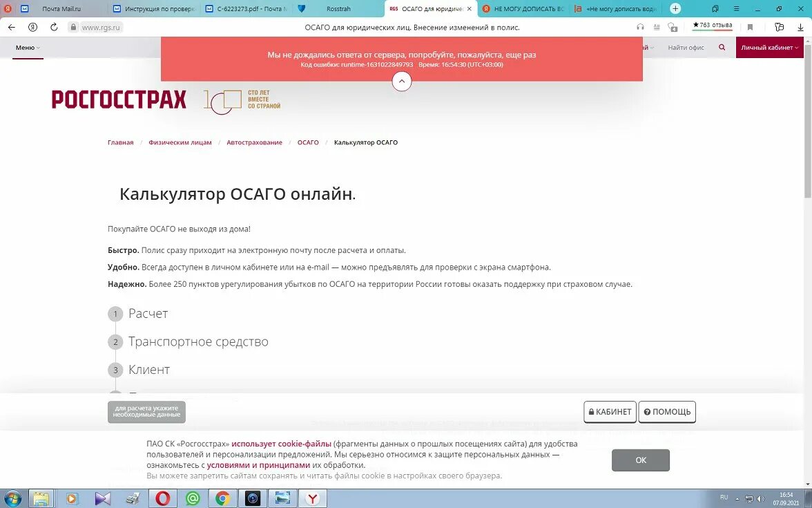Switch to the Rosstrah tab
This screenshot has height=508, width=812.
click(x=339, y=9)
